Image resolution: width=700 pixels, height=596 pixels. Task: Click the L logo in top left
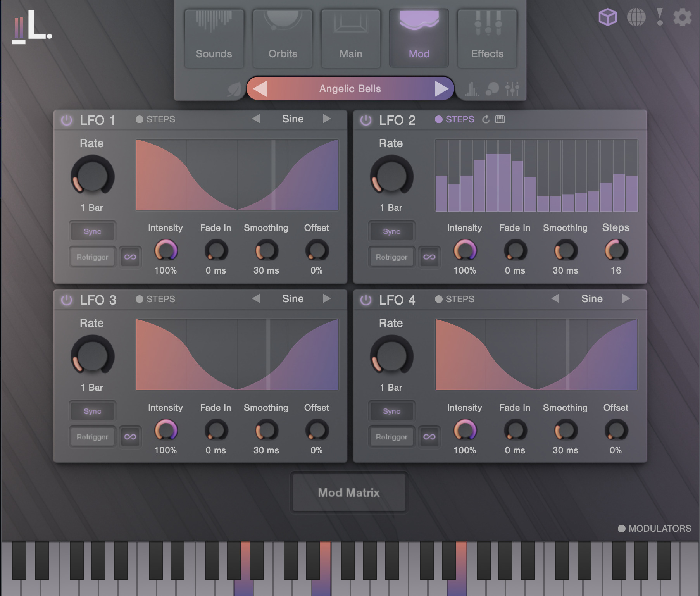[x=32, y=27]
